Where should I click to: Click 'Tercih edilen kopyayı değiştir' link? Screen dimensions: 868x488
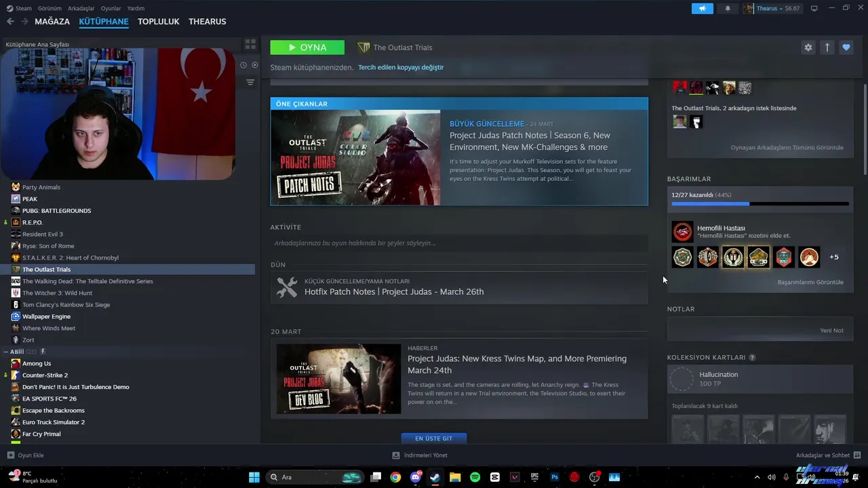click(x=401, y=67)
